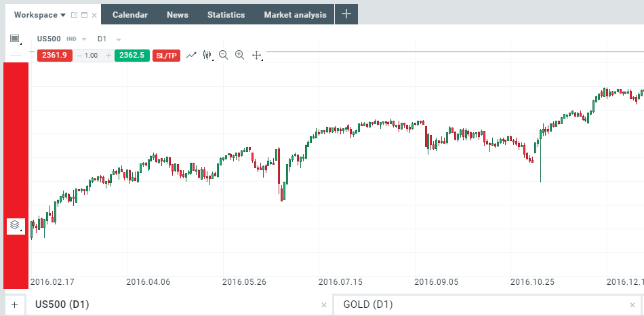Zoom out the US500 chart

tap(224, 55)
